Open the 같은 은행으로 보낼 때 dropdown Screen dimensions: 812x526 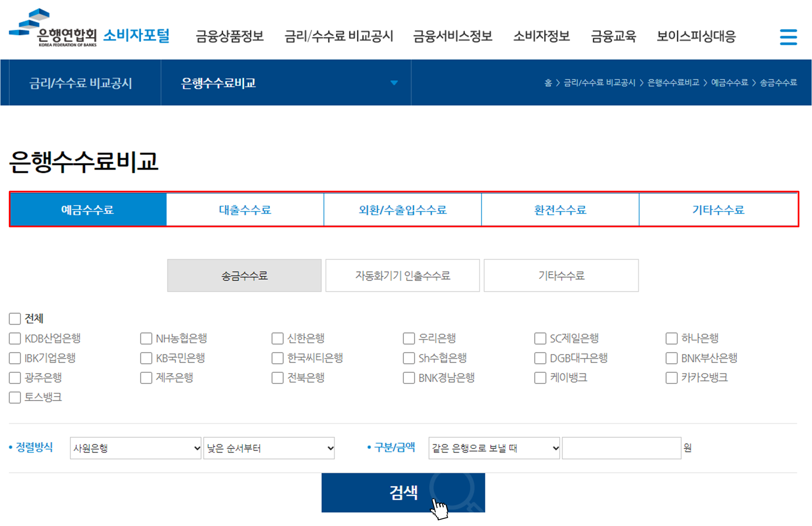pos(494,448)
